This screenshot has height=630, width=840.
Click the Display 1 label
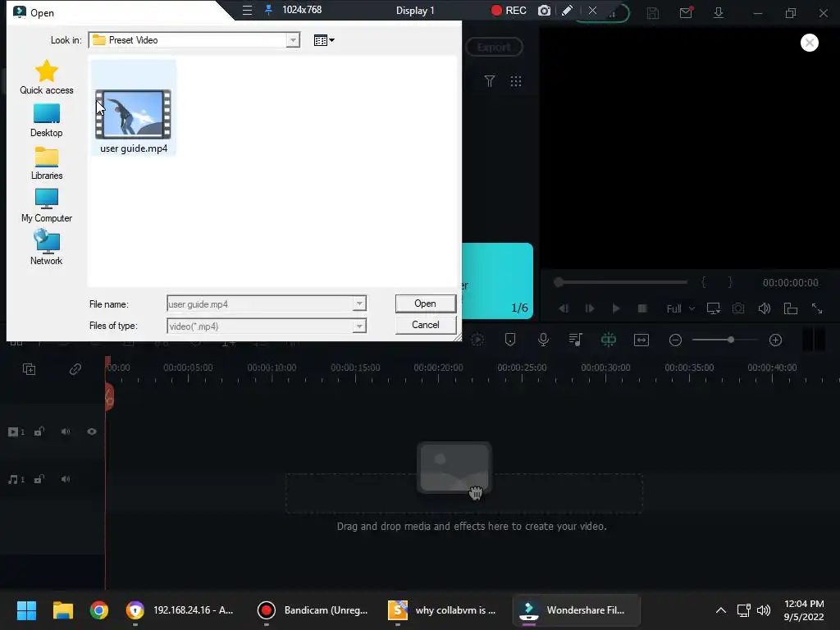coord(415,10)
